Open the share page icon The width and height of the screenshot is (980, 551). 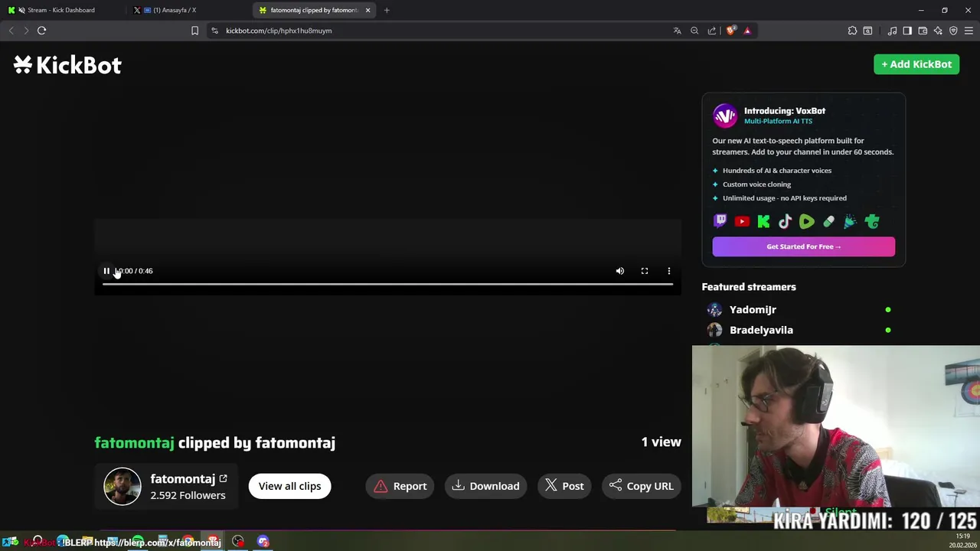[712, 31]
